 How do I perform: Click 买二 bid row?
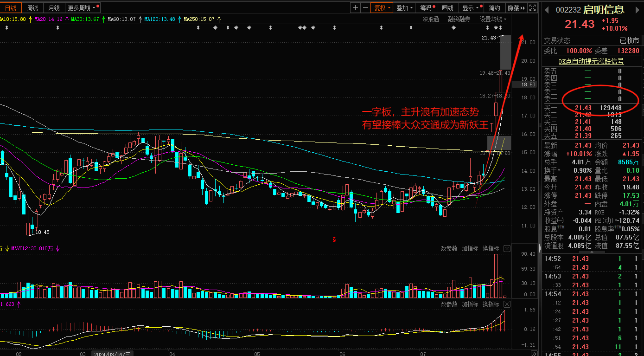592,115
